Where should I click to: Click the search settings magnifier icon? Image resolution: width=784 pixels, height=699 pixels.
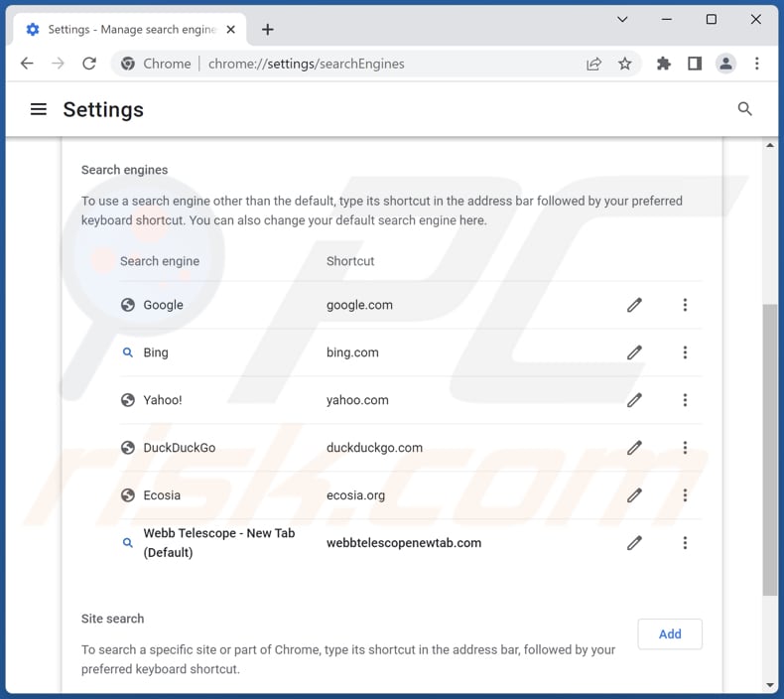tap(744, 109)
